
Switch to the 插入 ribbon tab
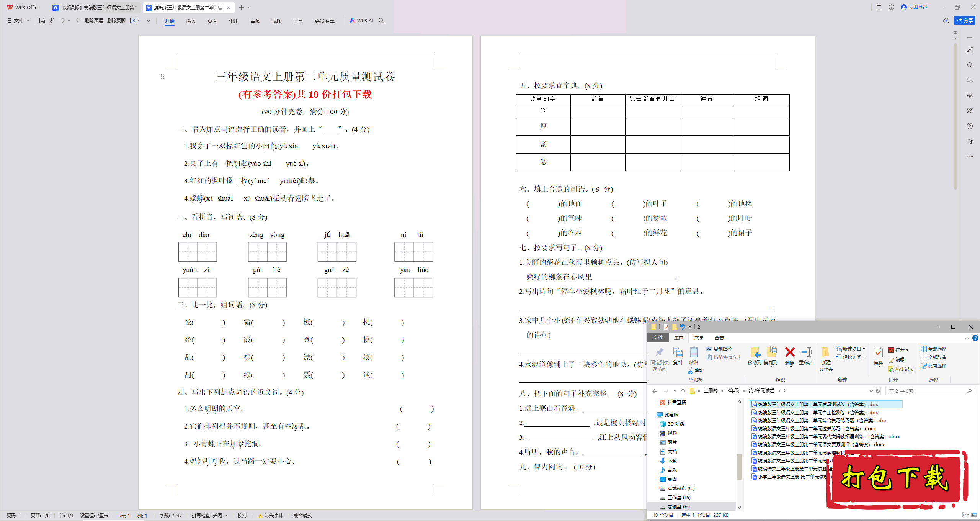pyautogui.click(x=191, y=21)
